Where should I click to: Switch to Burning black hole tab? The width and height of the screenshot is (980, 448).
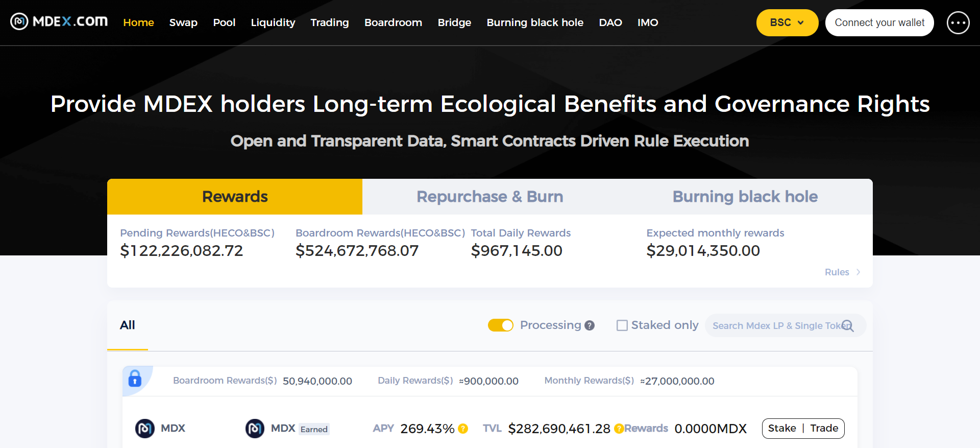click(x=745, y=197)
